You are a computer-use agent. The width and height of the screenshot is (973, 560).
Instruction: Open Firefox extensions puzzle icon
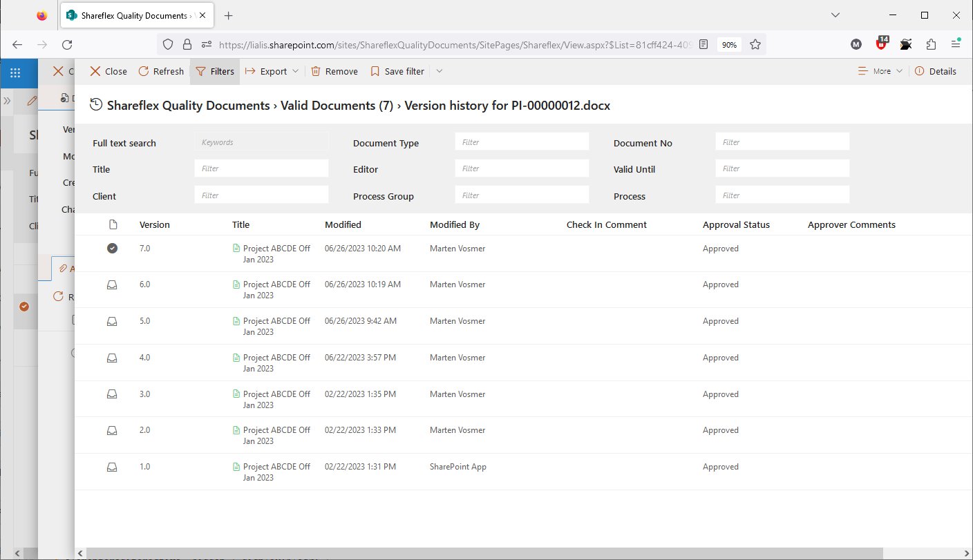(931, 44)
